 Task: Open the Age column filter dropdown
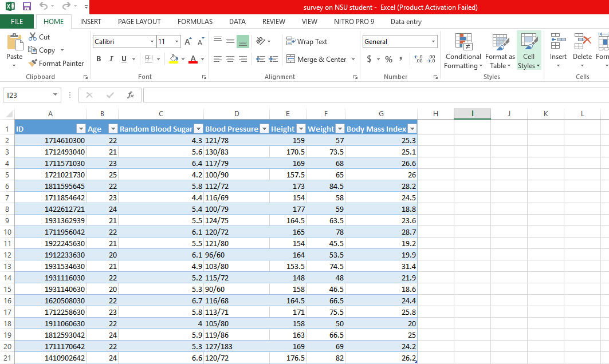click(113, 129)
